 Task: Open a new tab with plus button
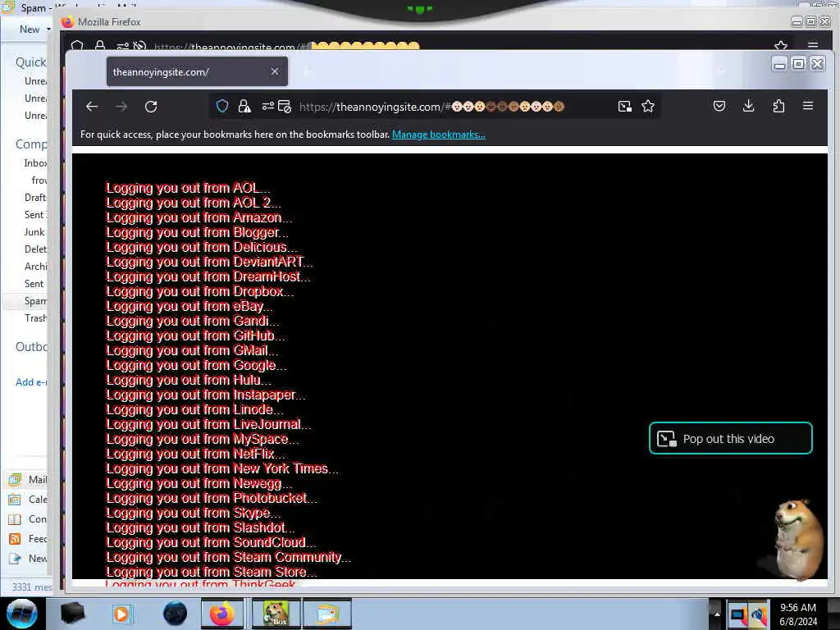(x=307, y=72)
